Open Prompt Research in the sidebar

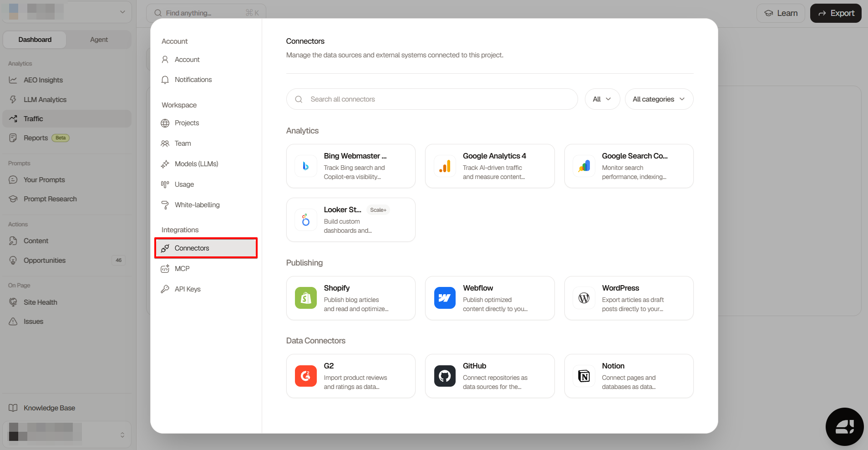point(67,199)
